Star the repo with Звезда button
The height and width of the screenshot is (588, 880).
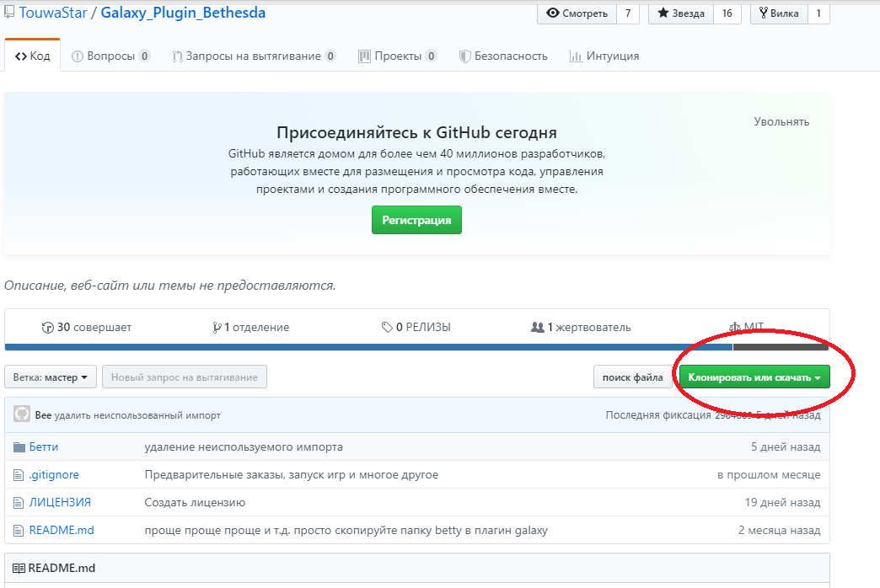(681, 13)
